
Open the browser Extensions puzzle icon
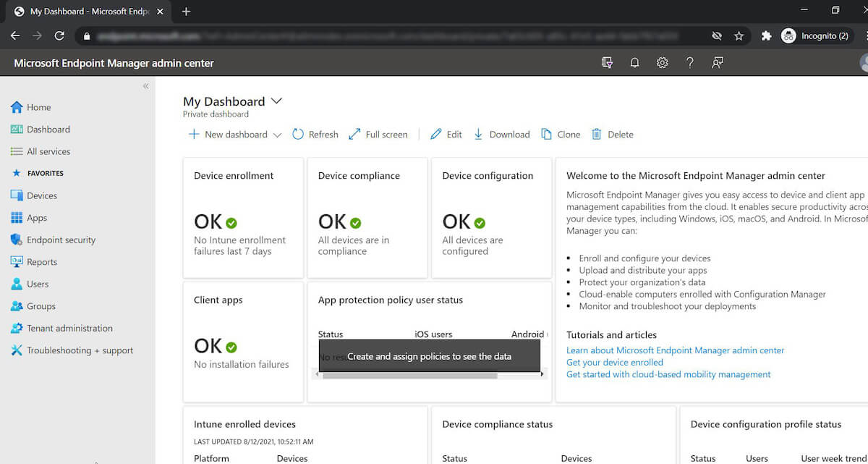coord(766,35)
